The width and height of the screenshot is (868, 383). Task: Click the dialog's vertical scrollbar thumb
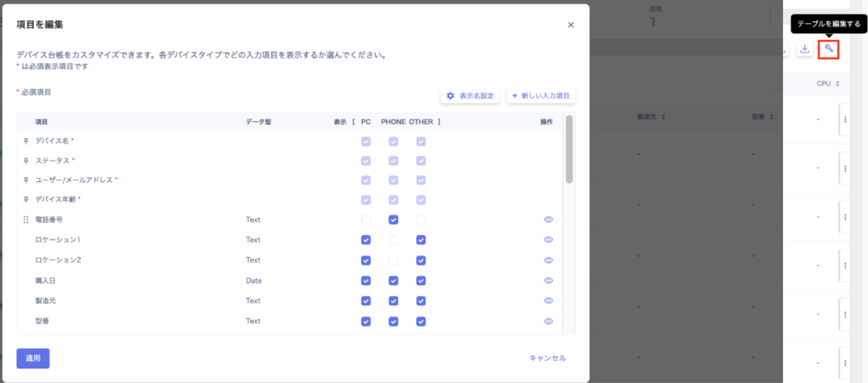569,149
